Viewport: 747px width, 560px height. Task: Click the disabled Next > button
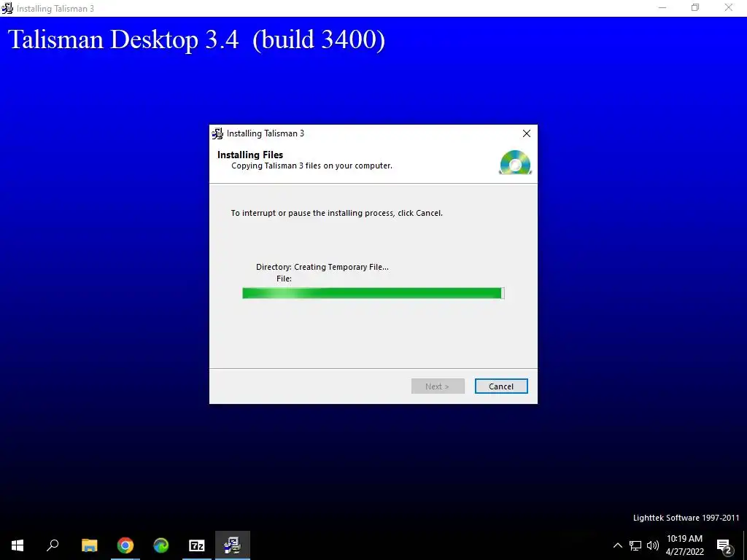tap(438, 386)
